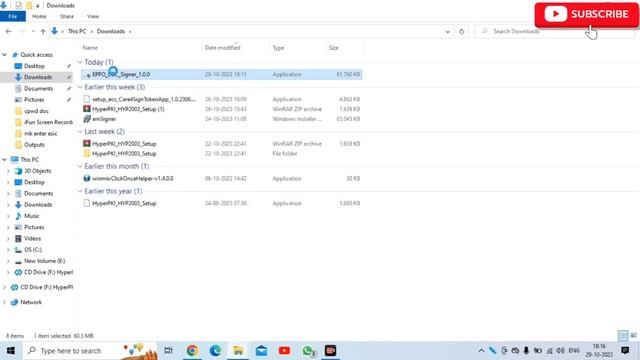
Task: Collapse the Earlier this week group
Action: click(x=80, y=87)
